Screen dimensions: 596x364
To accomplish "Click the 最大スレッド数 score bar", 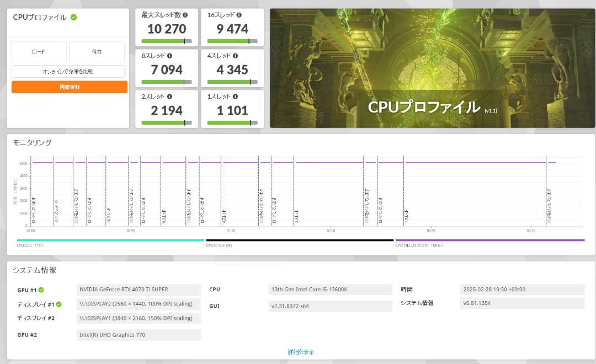I will tap(167, 41).
